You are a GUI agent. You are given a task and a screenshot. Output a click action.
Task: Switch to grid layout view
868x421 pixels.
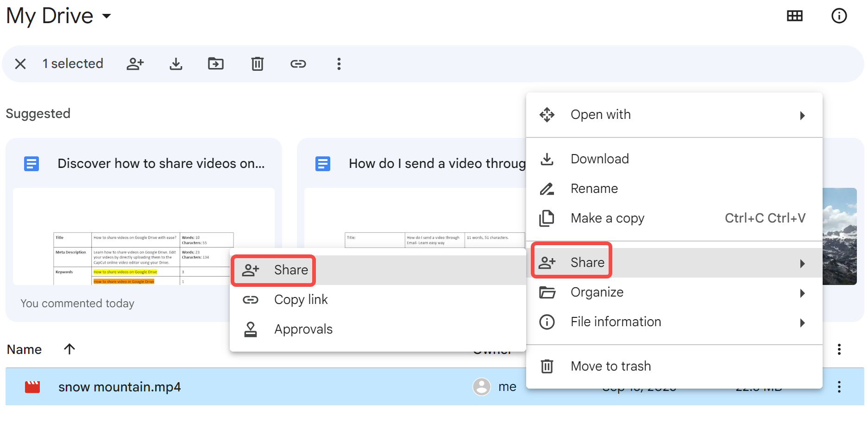(795, 16)
